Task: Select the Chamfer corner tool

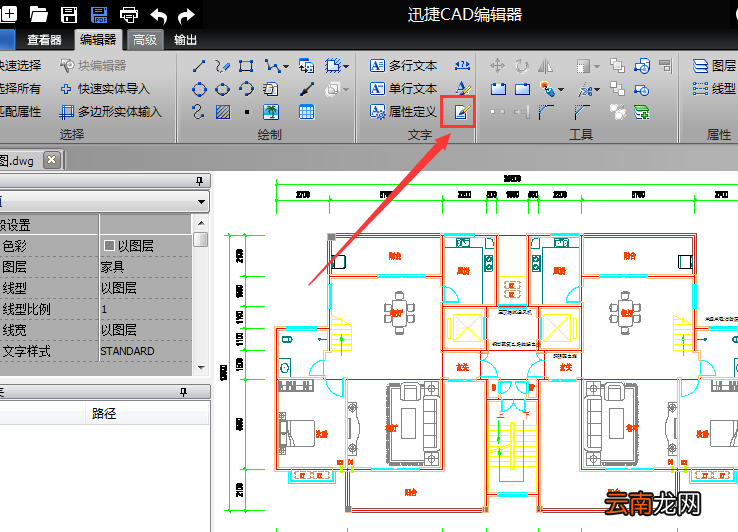Action: pos(582,112)
